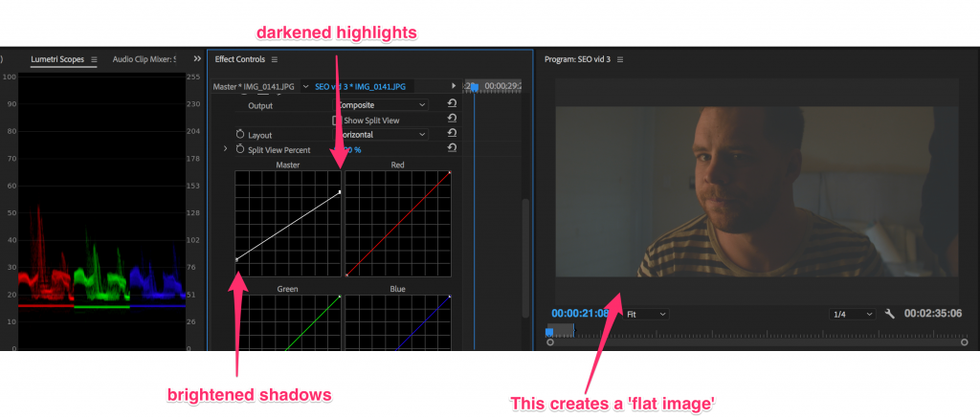Show hidden panel tabs with double-chevron icon
The width and height of the screenshot is (980, 418).
pos(197,58)
